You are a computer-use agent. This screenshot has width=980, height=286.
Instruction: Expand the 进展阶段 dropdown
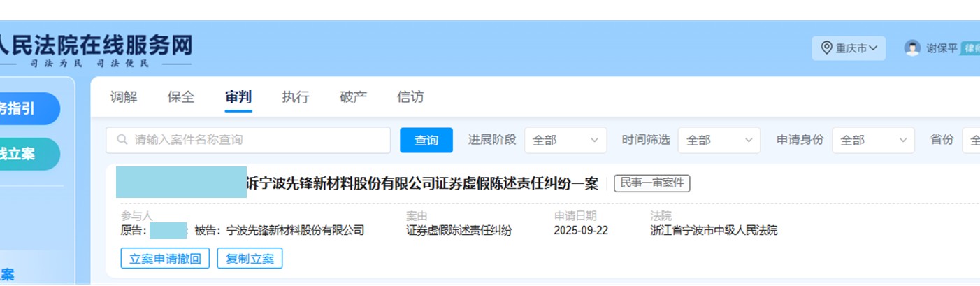click(565, 140)
